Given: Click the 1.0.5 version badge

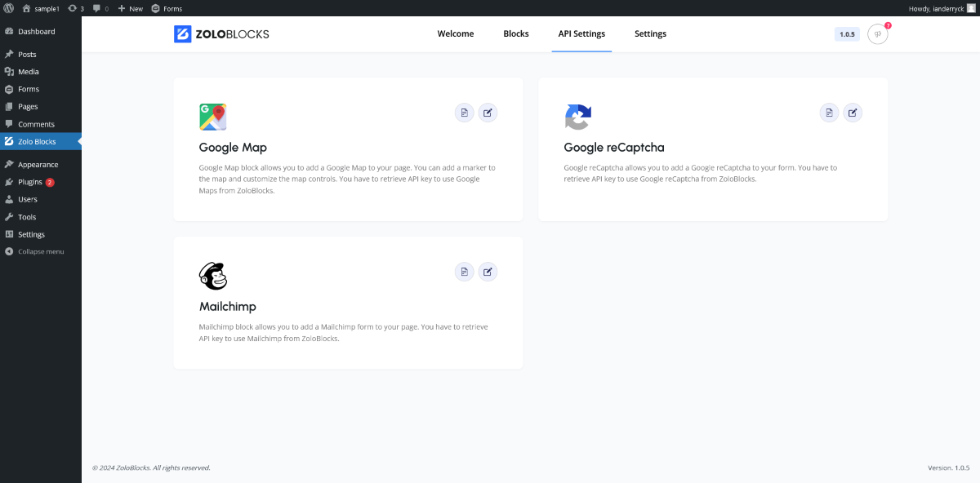Looking at the screenshot, I should pos(847,34).
